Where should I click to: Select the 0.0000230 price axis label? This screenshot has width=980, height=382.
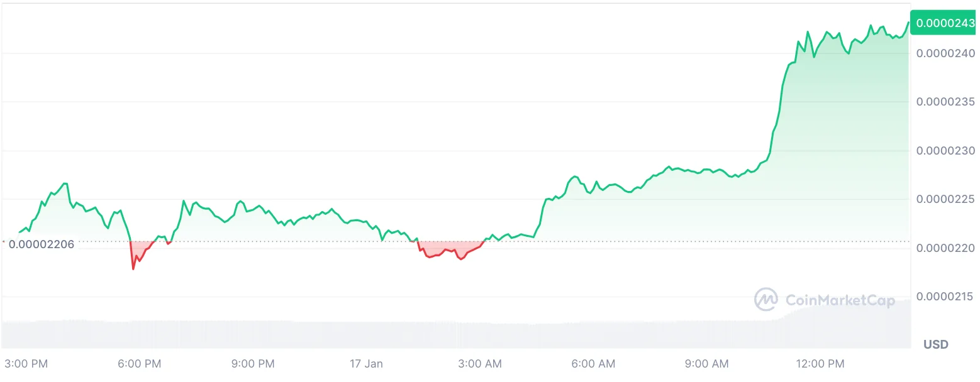point(945,151)
